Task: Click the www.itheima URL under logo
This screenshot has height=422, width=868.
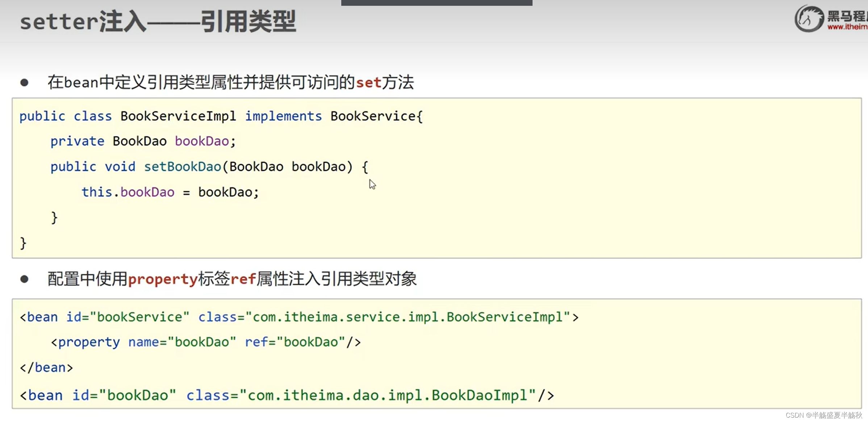Action: [847, 27]
